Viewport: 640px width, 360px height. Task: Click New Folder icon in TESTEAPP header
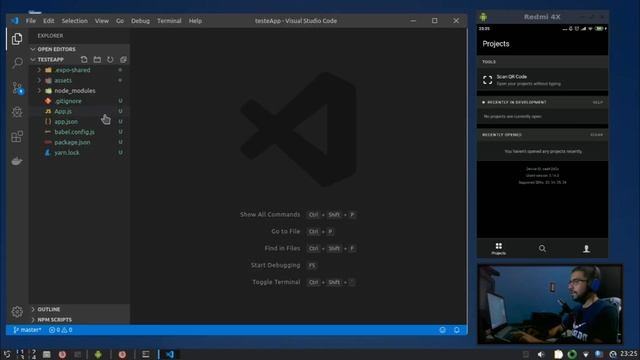pos(97,60)
